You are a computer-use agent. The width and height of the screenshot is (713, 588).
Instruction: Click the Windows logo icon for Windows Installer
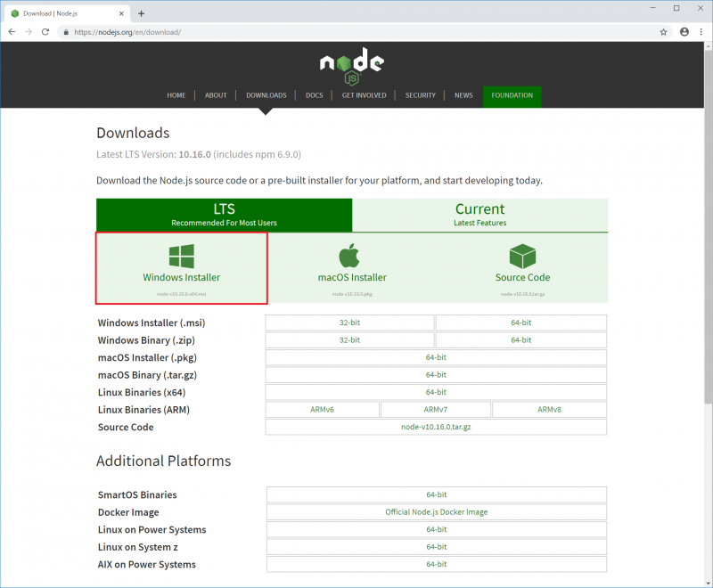tap(182, 257)
